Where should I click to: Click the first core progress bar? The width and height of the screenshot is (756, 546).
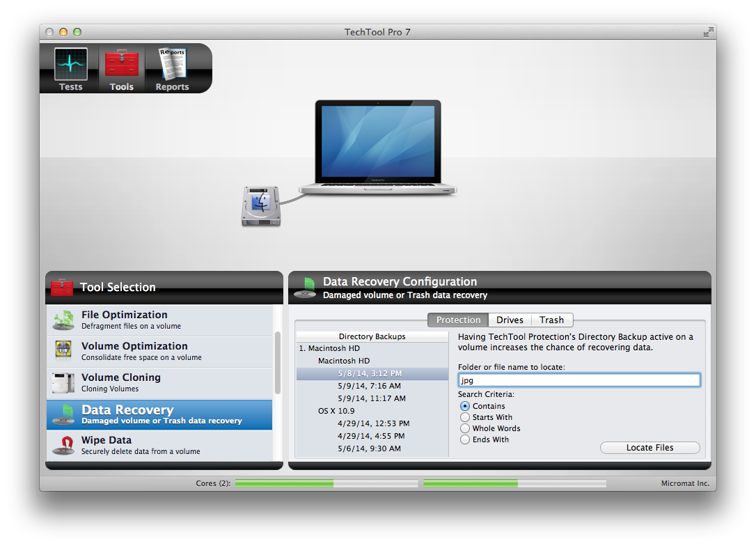point(326,483)
